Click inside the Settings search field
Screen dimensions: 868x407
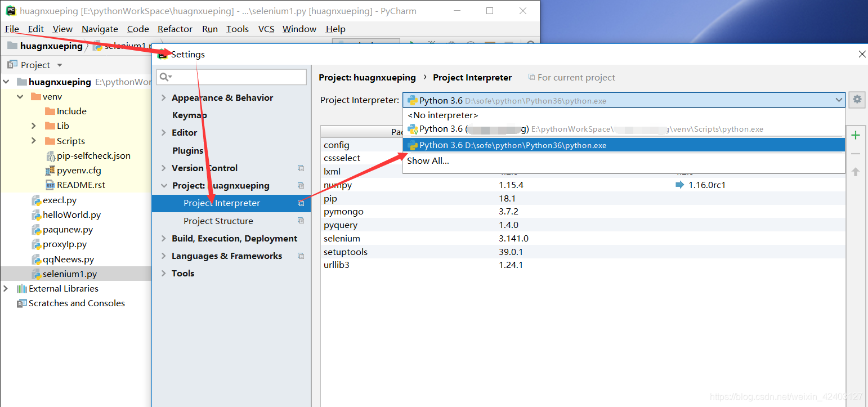coord(232,77)
